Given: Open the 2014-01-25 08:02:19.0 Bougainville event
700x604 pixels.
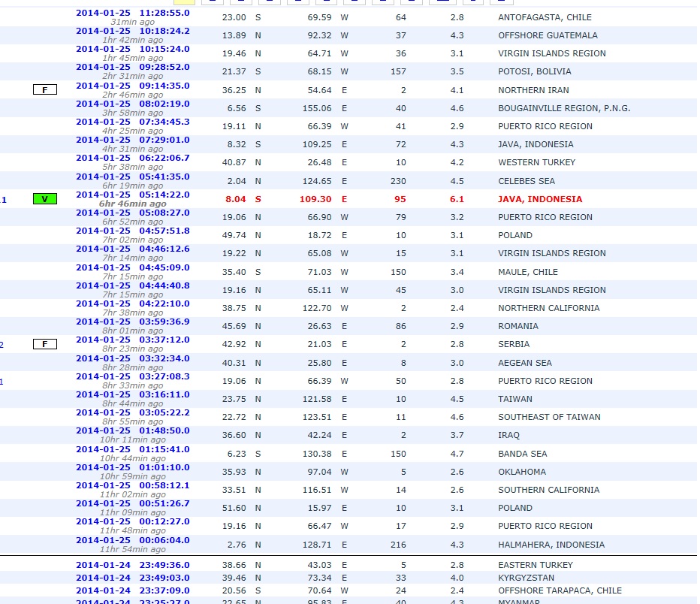Looking at the screenshot, I should 132,104.
